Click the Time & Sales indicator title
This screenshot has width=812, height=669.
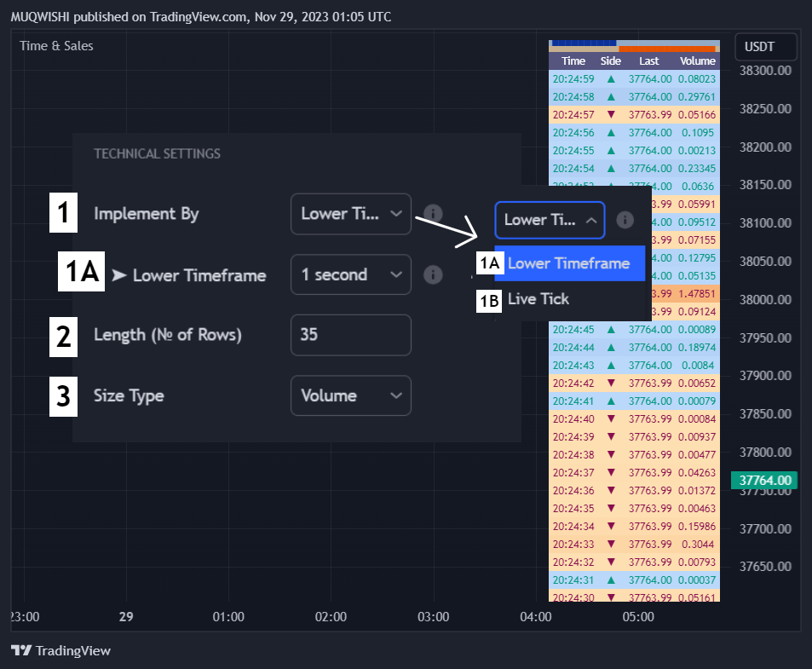(56, 45)
